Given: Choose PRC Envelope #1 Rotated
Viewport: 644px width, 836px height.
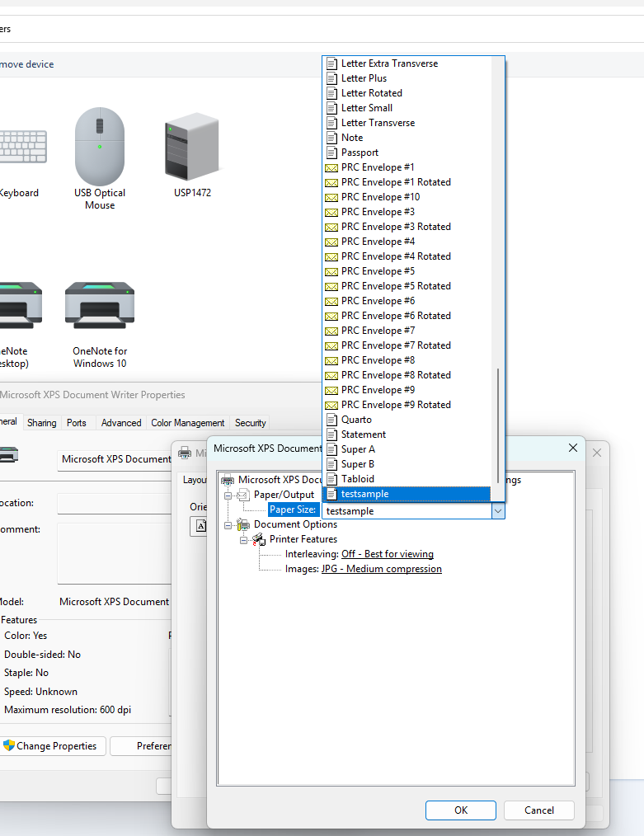Looking at the screenshot, I should pyautogui.click(x=407, y=182).
